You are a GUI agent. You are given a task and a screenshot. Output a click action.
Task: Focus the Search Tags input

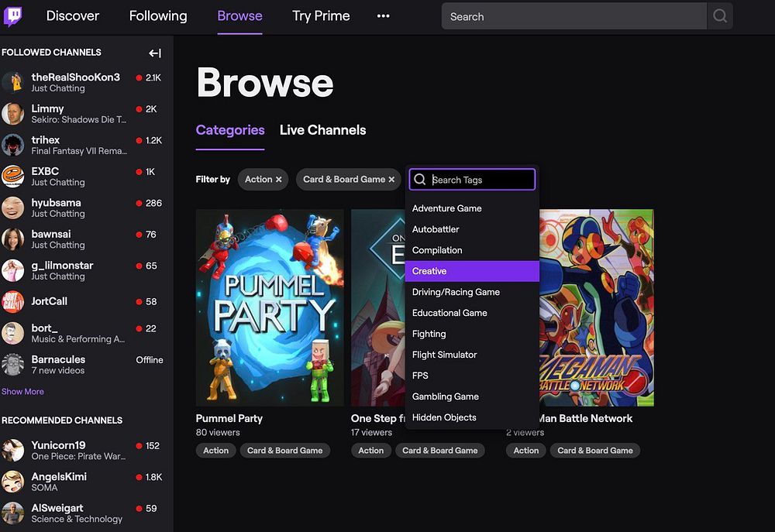click(472, 180)
